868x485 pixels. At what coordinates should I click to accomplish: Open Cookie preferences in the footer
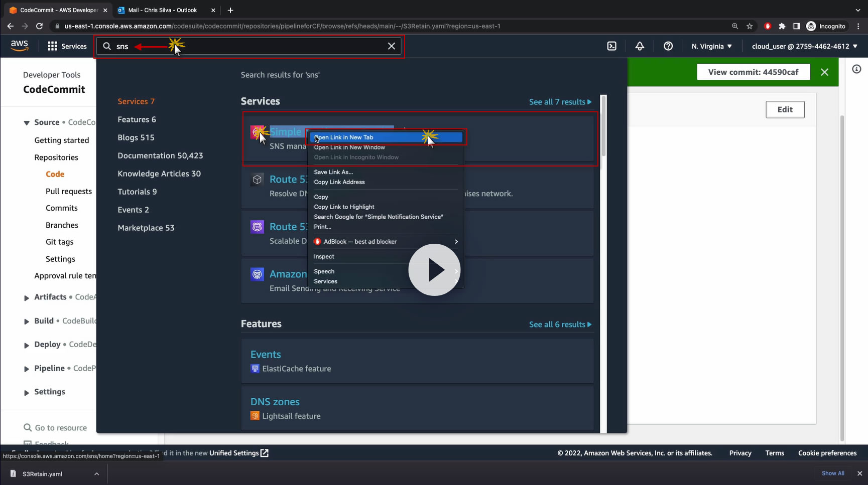tap(827, 453)
